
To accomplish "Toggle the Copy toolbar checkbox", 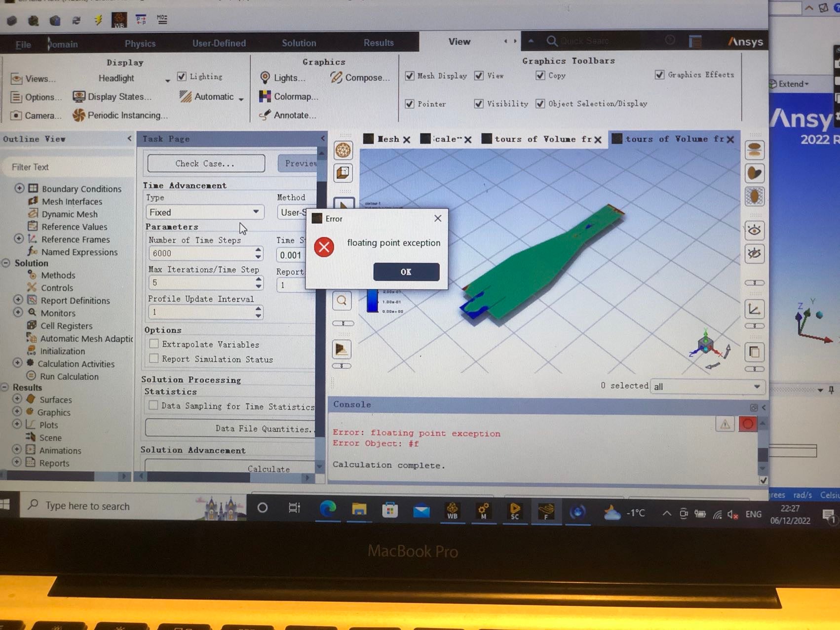I will (540, 75).
